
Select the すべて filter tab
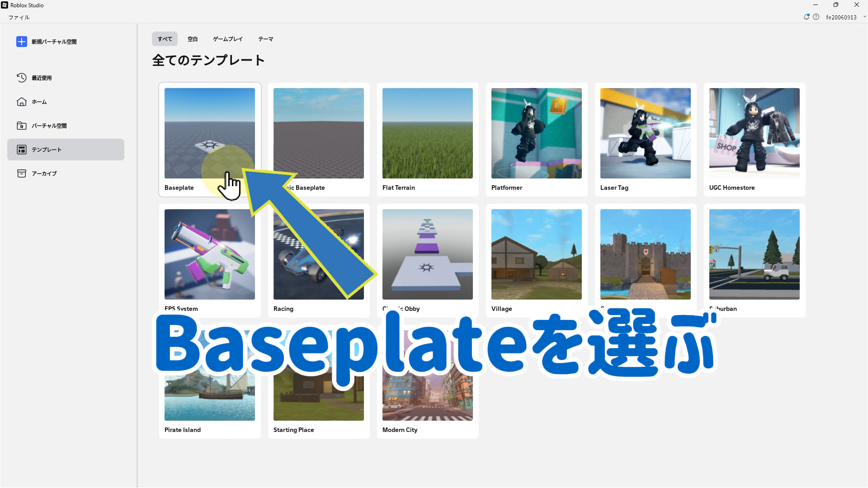tap(165, 39)
